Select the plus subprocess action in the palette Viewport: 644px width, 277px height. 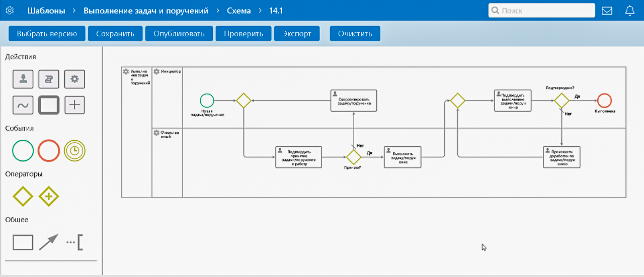click(x=74, y=105)
